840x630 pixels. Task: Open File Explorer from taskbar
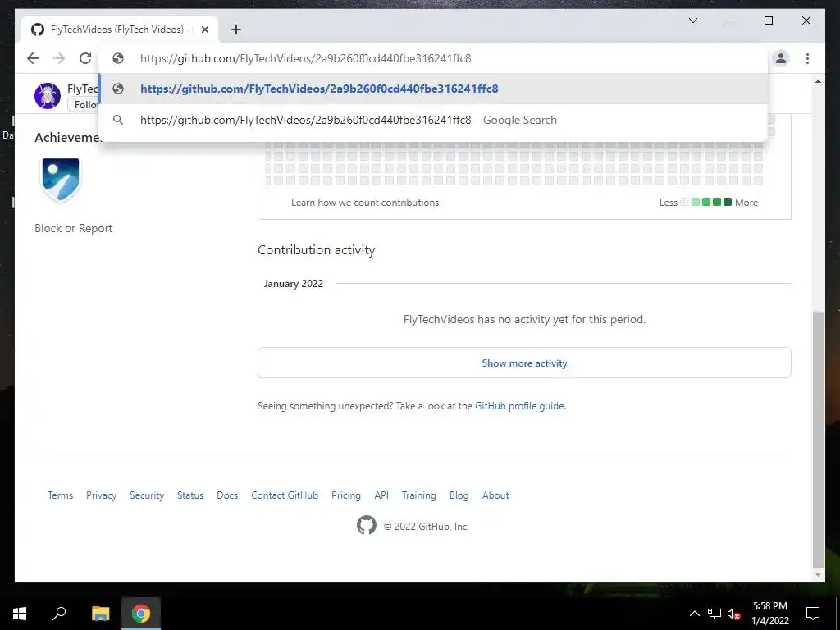100,614
